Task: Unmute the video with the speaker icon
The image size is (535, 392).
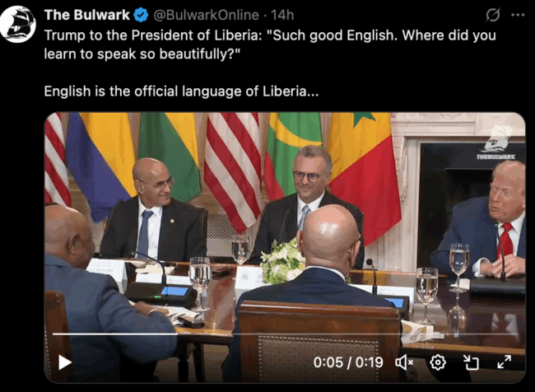Action: 404,362
